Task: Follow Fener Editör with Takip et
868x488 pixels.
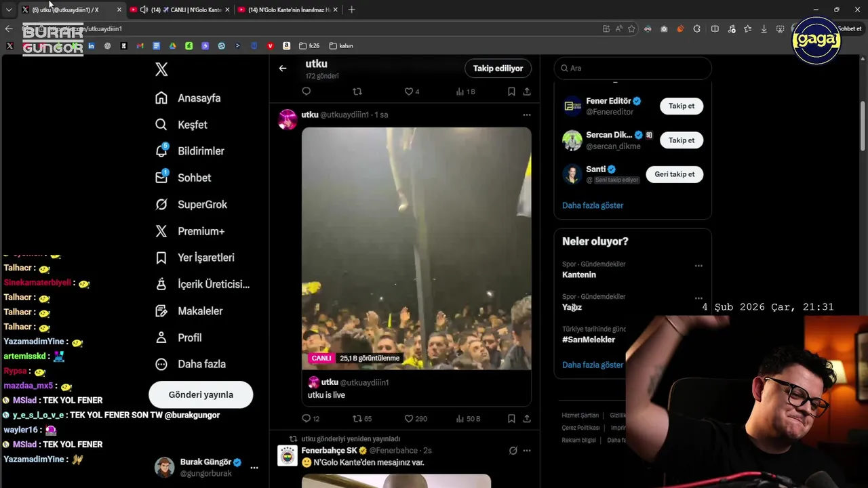Action: 682,106
